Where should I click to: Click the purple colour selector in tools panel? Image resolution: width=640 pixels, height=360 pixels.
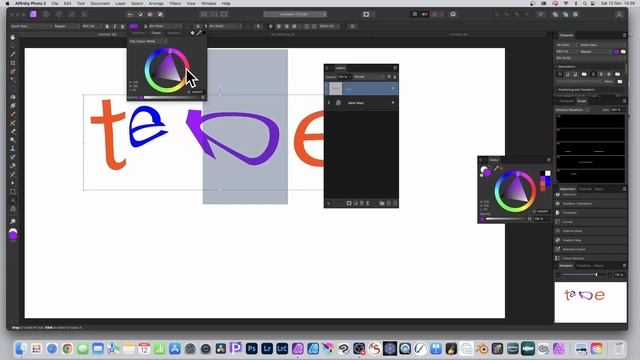[13, 235]
